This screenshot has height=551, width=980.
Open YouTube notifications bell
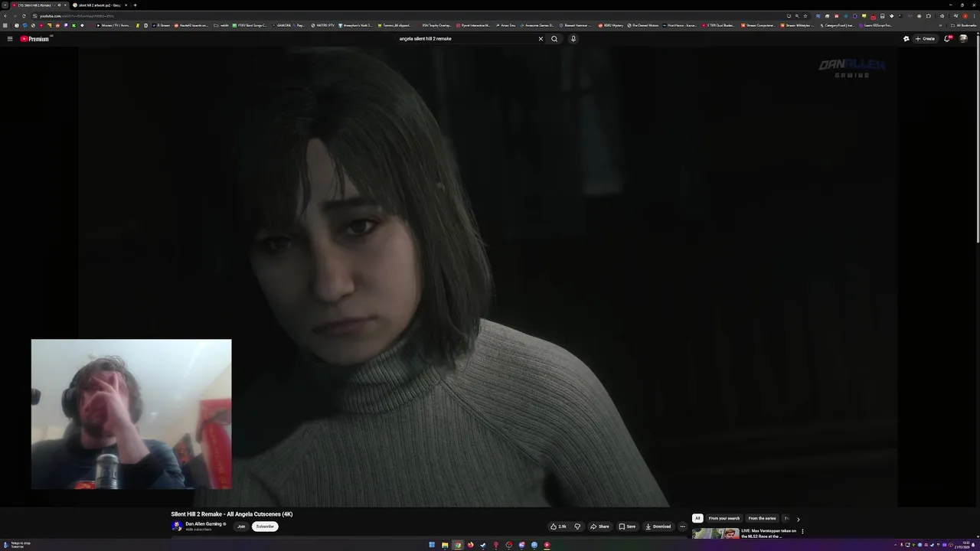tap(947, 39)
